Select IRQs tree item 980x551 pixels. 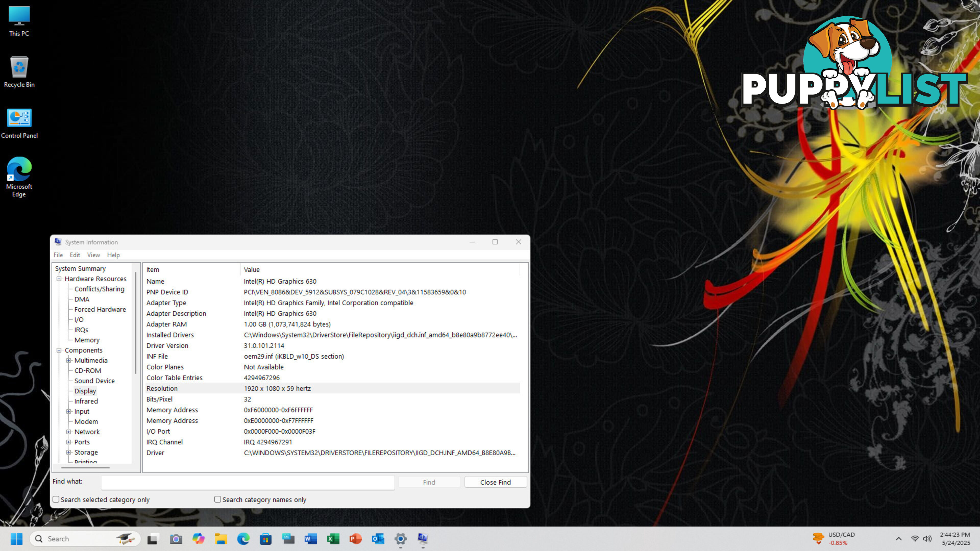[81, 330]
